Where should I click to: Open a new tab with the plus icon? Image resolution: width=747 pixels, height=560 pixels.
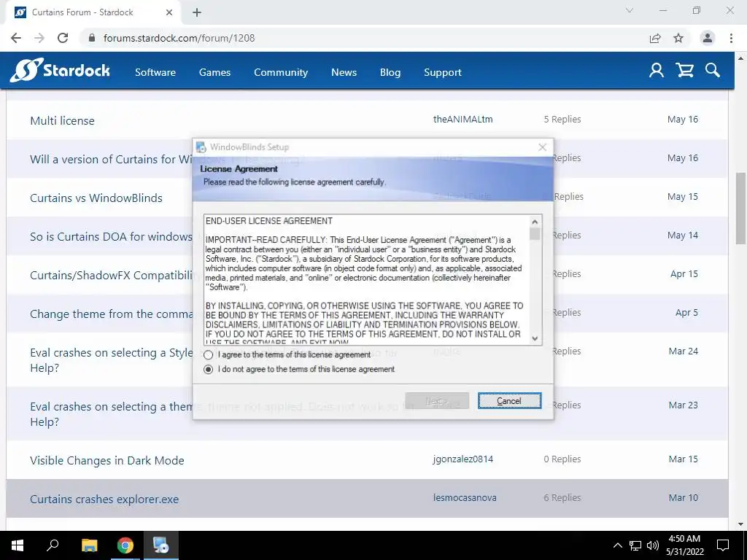tap(197, 12)
